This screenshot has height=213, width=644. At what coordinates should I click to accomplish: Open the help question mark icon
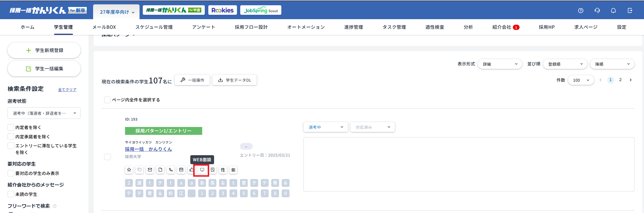tap(581, 10)
